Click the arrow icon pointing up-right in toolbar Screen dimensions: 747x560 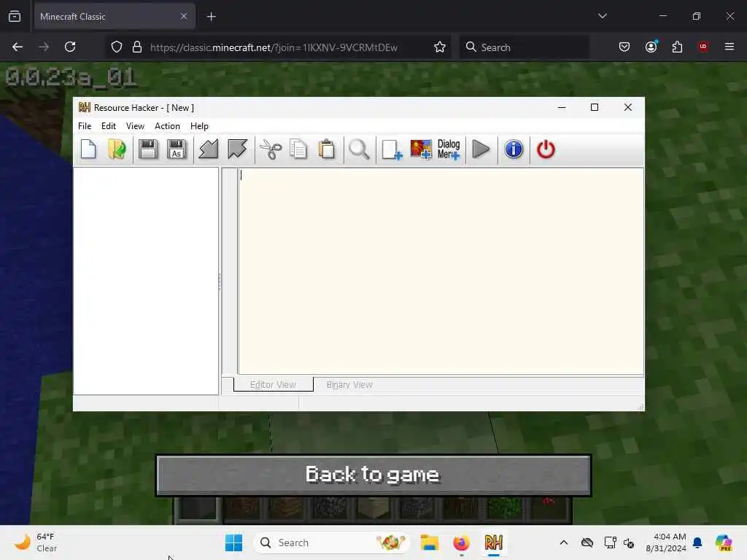tap(209, 149)
